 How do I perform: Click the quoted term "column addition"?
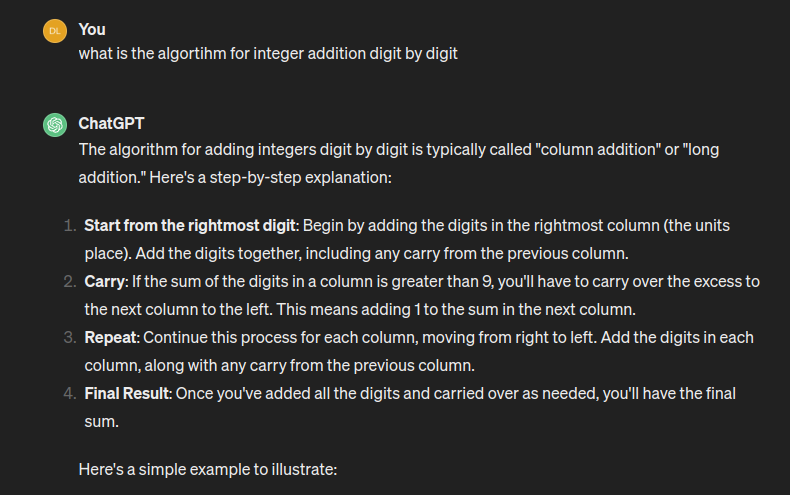[x=596, y=150]
